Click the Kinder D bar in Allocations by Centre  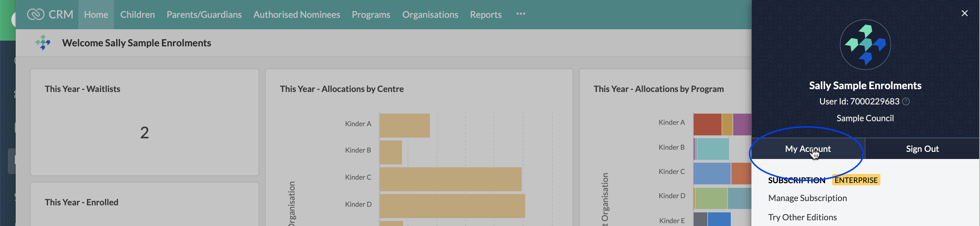tap(452, 206)
